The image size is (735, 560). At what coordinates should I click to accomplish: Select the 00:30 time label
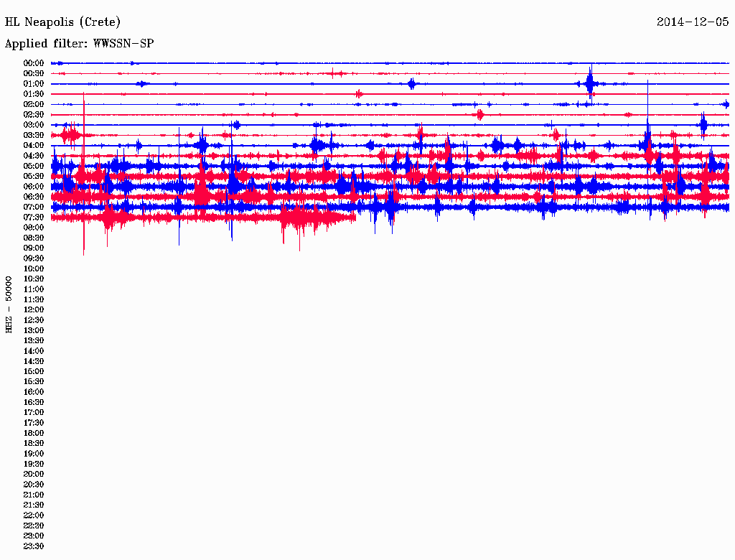click(x=34, y=73)
